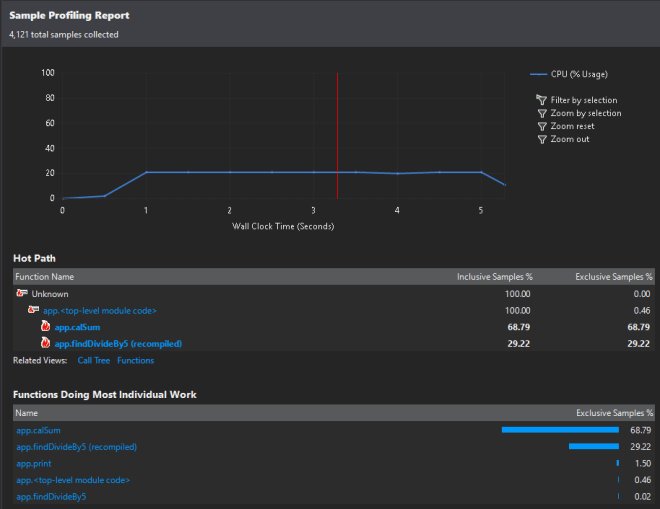660x509 pixels.
Task: Click the 100.00 inclusive value for app.<top-level module code>
Action: (517, 311)
